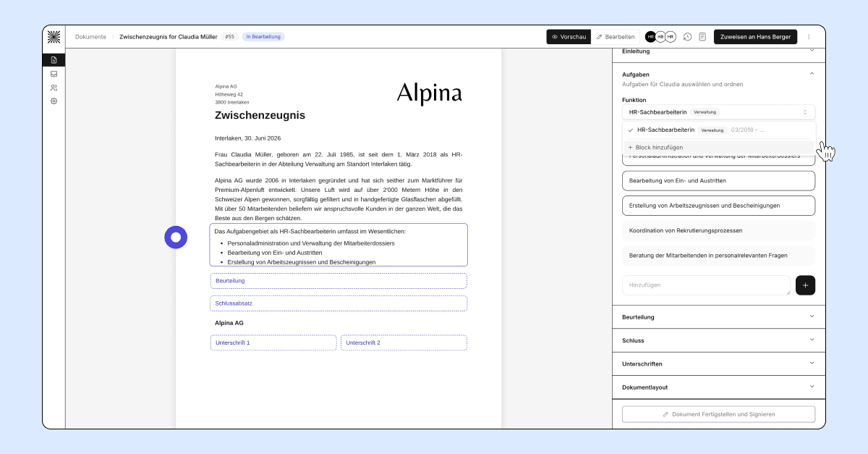
Task: Expand the Unterschriften section
Action: (x=718, y=364)
